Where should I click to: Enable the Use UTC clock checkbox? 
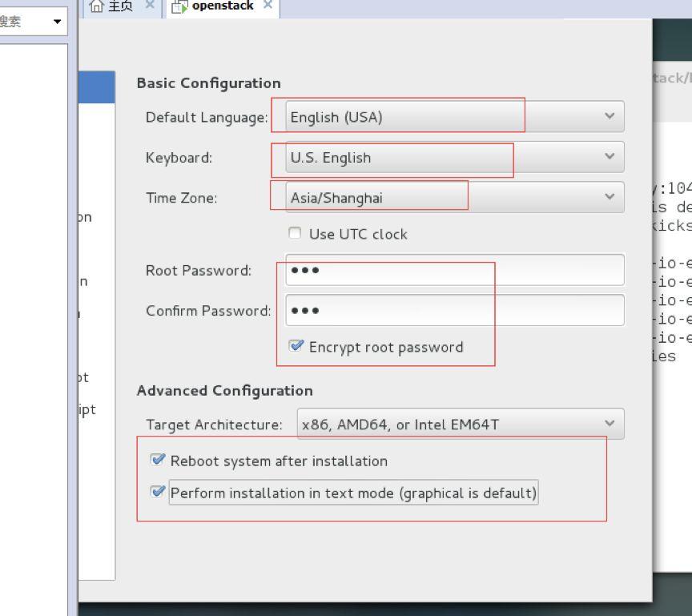[x=296, y=233]
